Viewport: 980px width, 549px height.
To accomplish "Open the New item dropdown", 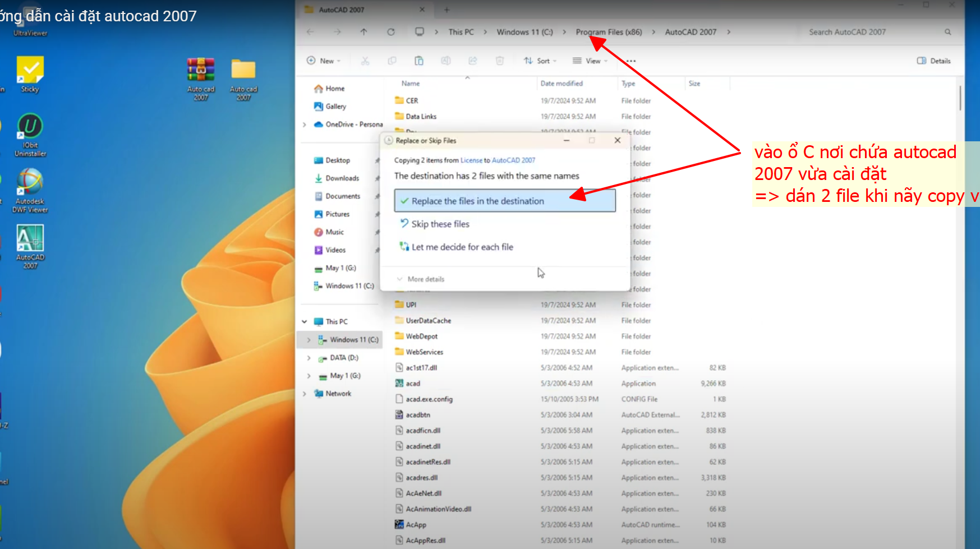I will click(324, 61).
